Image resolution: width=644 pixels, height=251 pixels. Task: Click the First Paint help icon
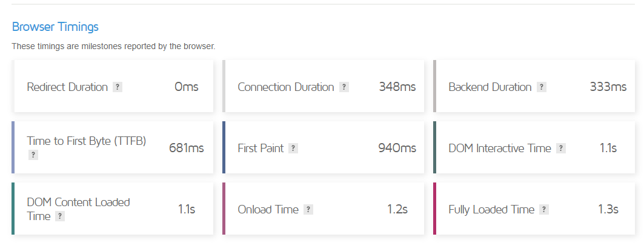click(293, 149)
